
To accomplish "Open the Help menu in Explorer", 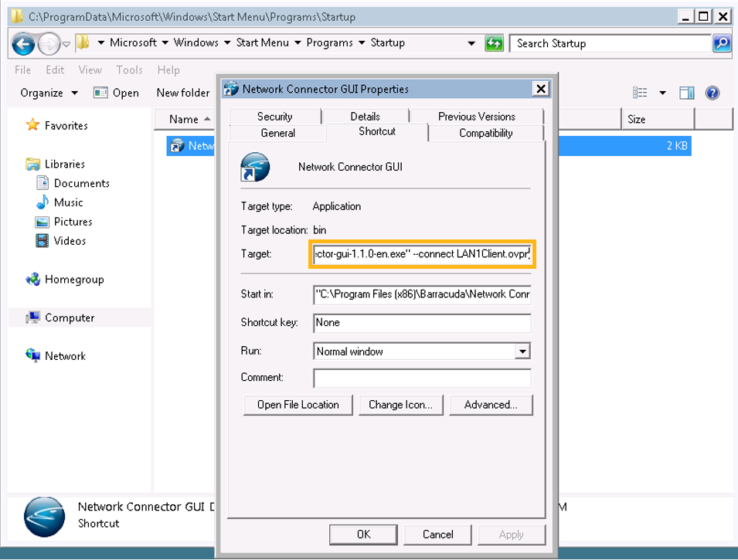I will pos(168,70).
